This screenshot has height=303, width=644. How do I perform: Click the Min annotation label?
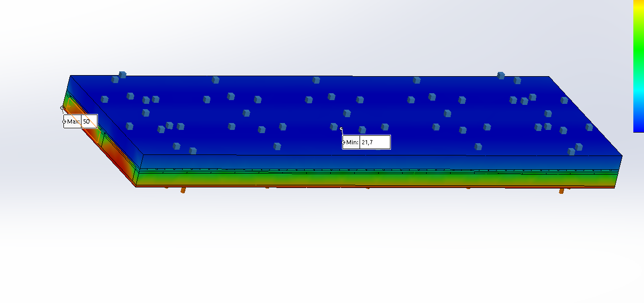[x=352, y=142]
